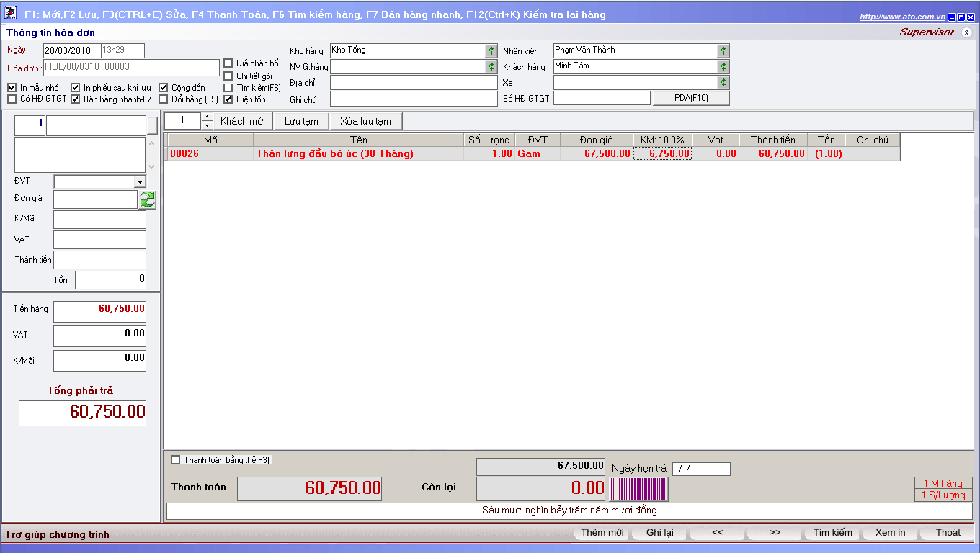Click the green refresh icon beside Đơn giá
The image size is (980, 553).
click(x=148, y=199)
